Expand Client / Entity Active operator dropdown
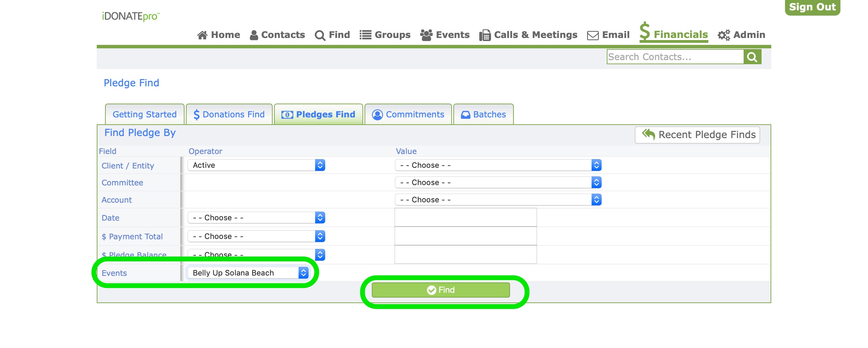The height and width of the screenshot is (348, 868). tap(256, 165)
